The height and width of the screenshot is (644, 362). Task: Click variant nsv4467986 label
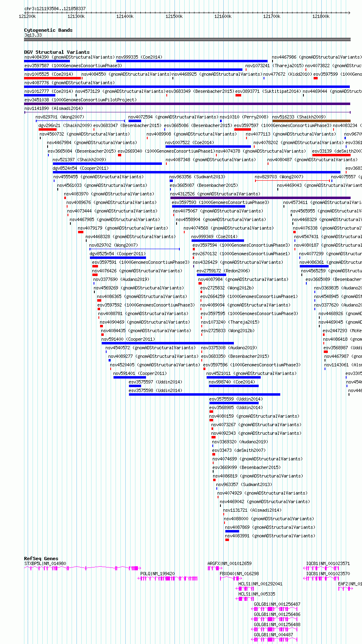(x=316, y=57)
